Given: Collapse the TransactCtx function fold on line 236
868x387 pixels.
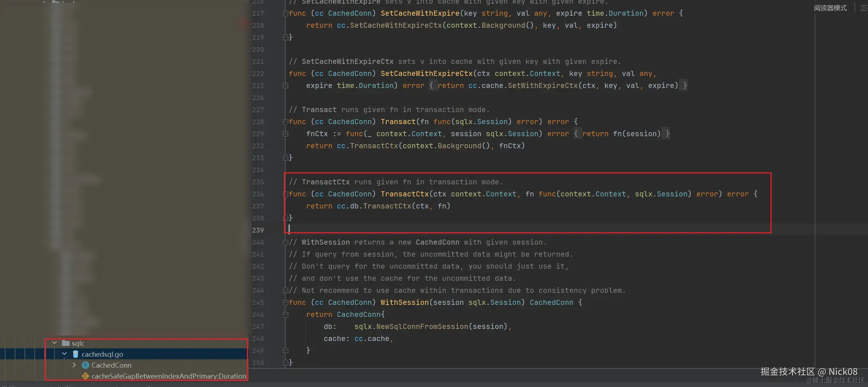Looking at the screenshot, I should click(285, 194).
